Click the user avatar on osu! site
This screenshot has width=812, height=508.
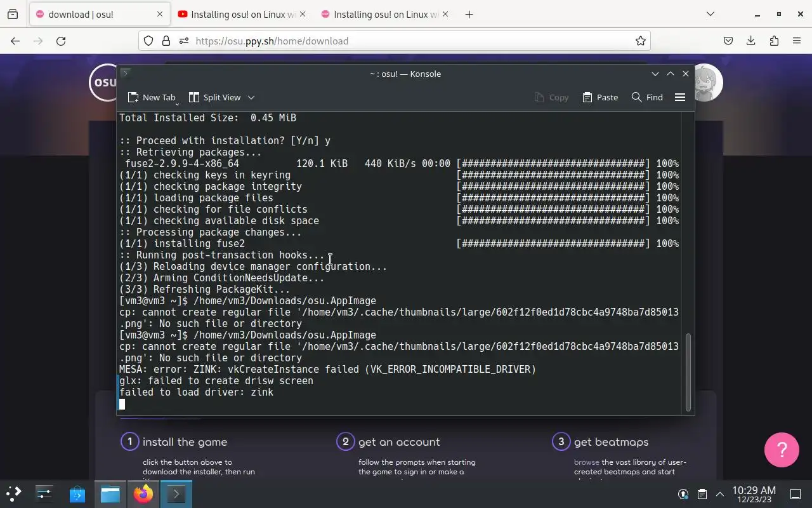pyautogui.click(x=709, y=83)
